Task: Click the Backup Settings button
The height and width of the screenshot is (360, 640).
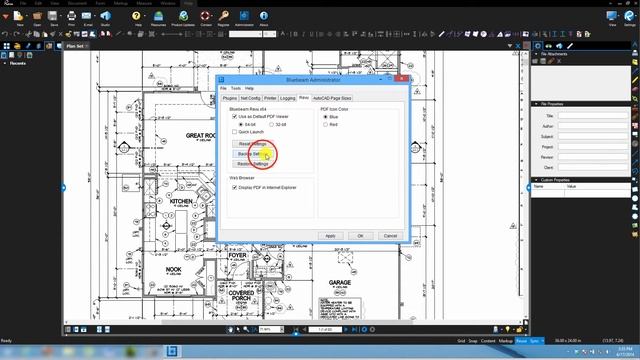Action: point(253,154)
